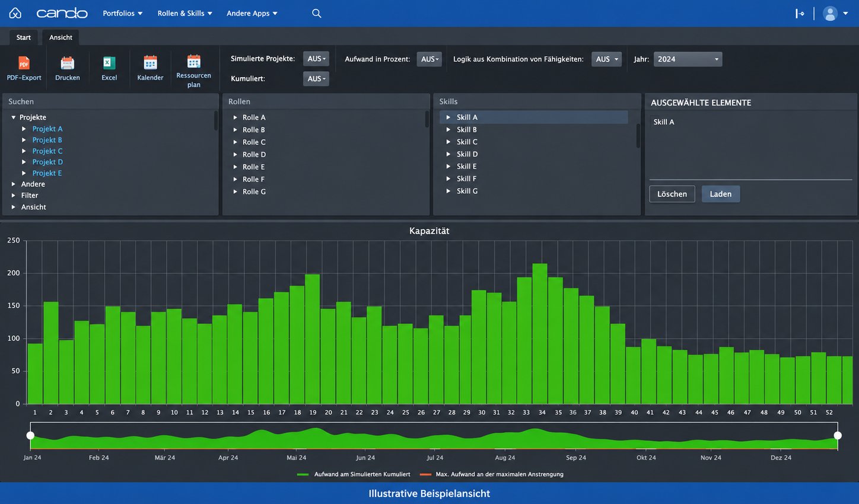Switch to the Start tab
859x504 pixels.
click(24, 37)
